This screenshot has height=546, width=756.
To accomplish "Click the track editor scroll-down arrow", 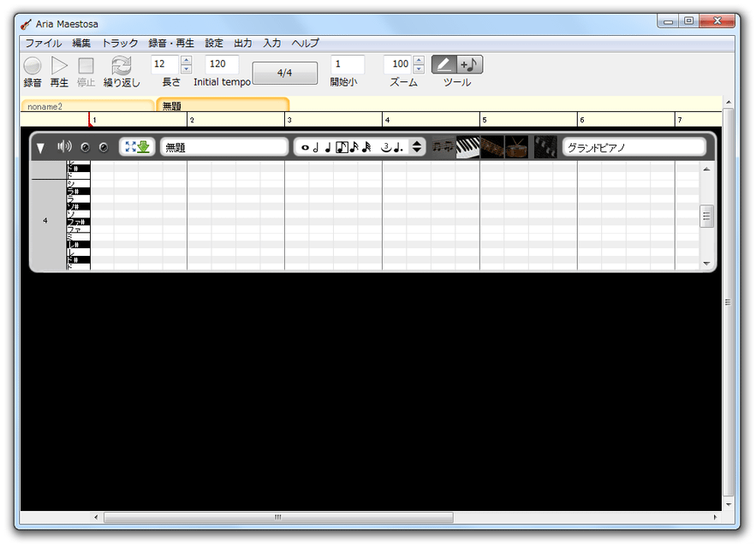I will coord(706,264).
